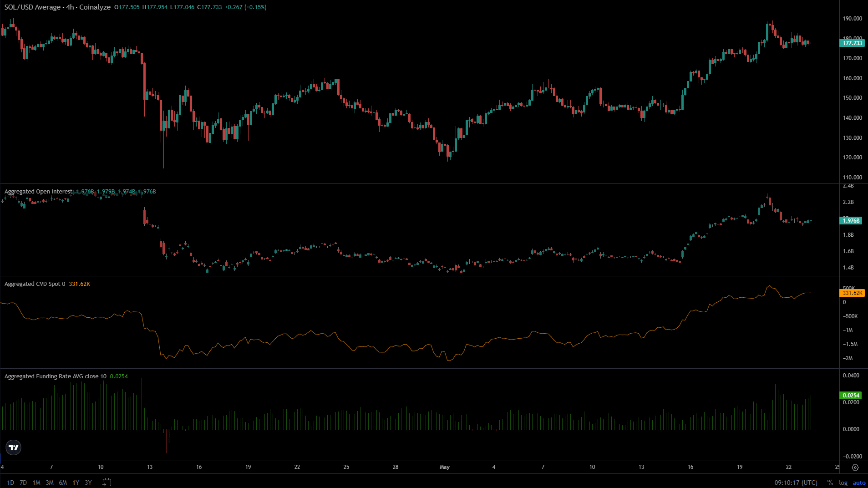The width and height of the screenshot is (868, 488).
Task: Select the 1M time range
Action: pyautogui.click(x=36, y=483)
